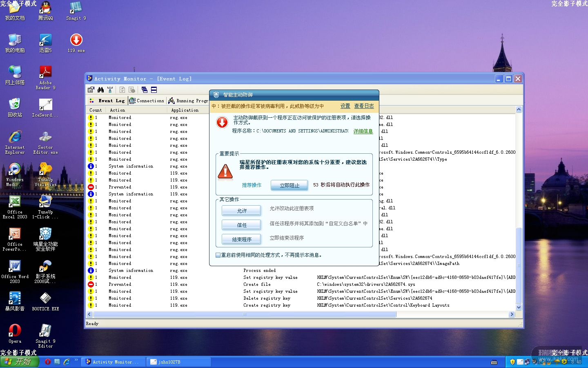Image resolution: width=588 pixels, height=368 pixels.
Task: Click the tile windows toolbar icon
Action: coord(154,90)
